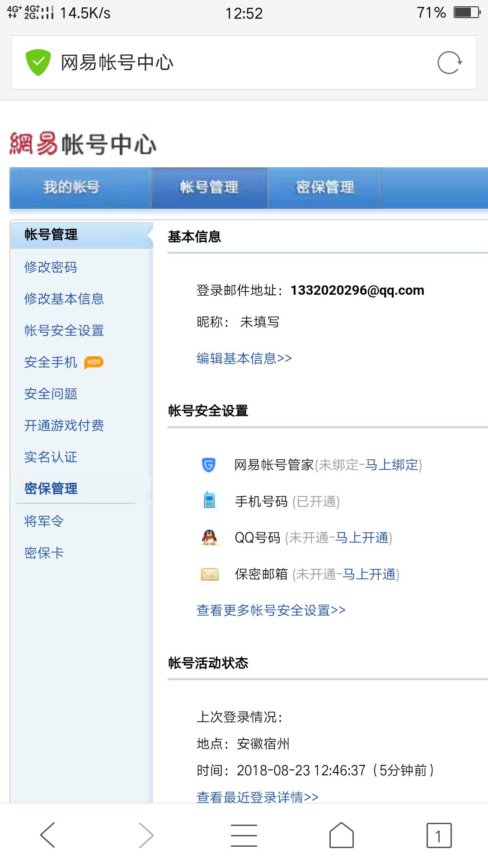This screenshot has width=488, height=868.
Task: Open 实名认证 in the sidebar
Action: click(x=51, y=457)
